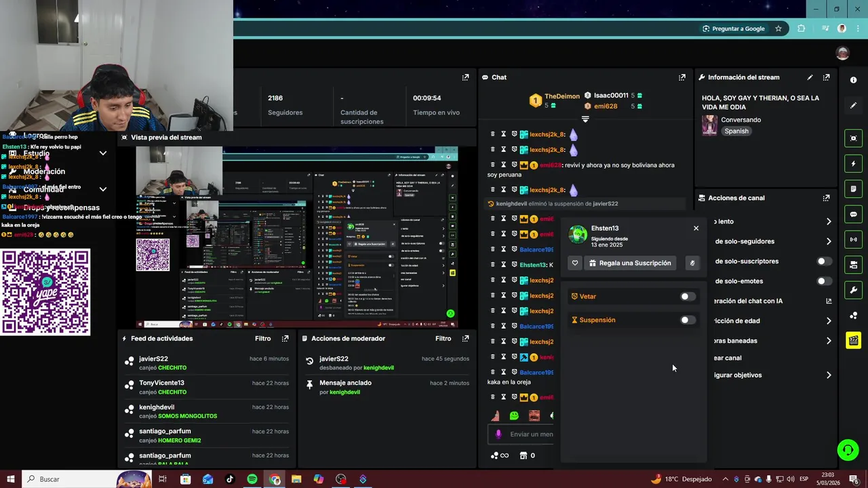
Task: Click the mute-user icon on Ehsten13 card
Action: pyautogui.click(x=692, y=263)
